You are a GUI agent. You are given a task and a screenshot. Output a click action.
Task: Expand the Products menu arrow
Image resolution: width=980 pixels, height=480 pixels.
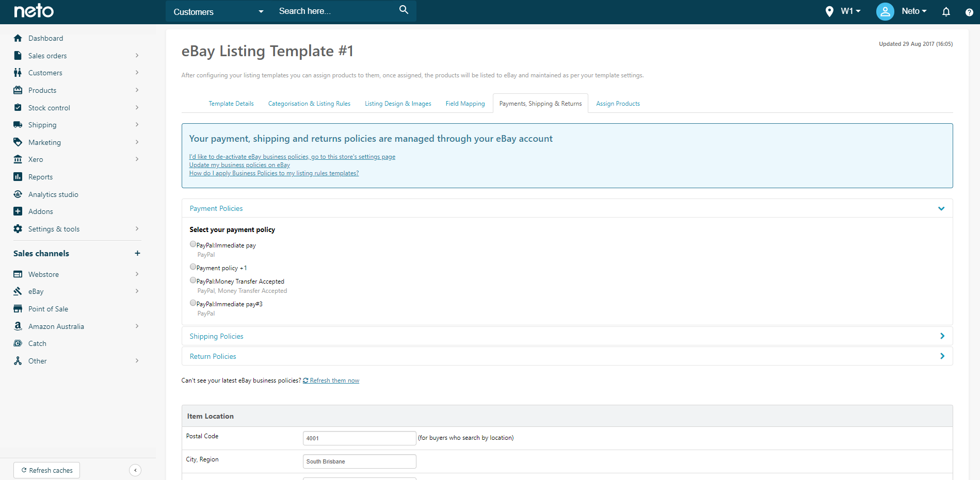click(137, 90)
